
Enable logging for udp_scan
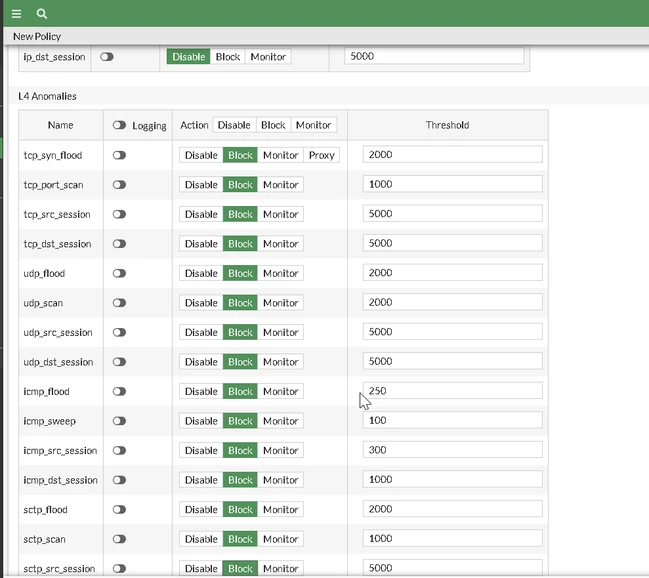[119, 303]
